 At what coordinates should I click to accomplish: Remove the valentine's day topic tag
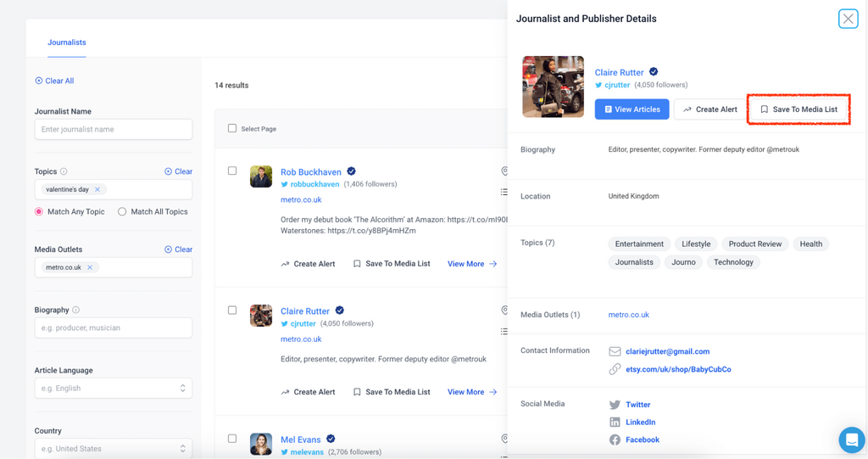[97, 189]
